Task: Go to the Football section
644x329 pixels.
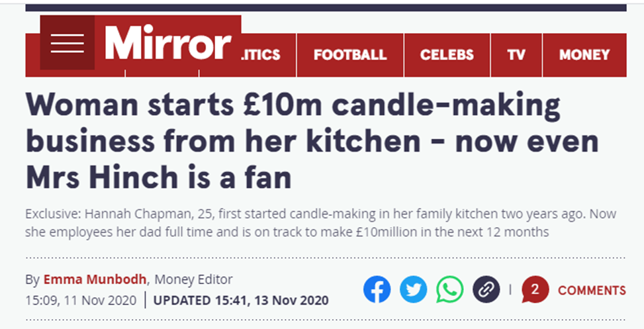Action: click(349, 55)
